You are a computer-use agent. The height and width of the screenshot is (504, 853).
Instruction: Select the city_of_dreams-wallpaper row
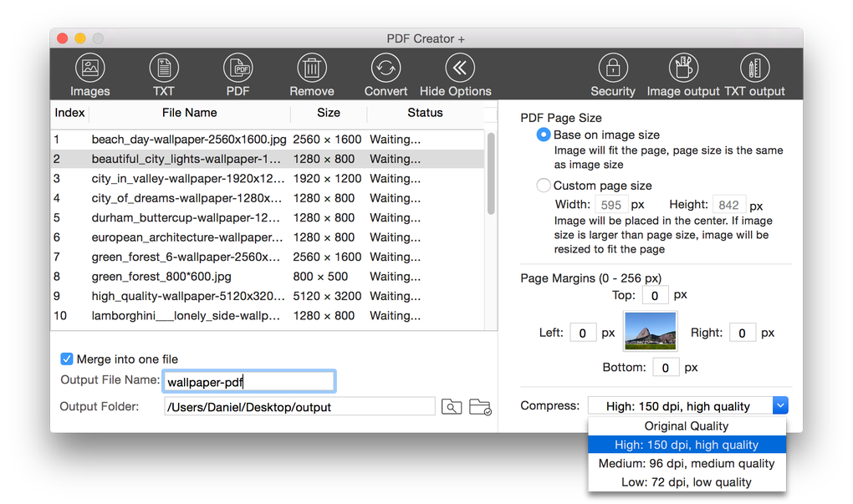point(267,198)
